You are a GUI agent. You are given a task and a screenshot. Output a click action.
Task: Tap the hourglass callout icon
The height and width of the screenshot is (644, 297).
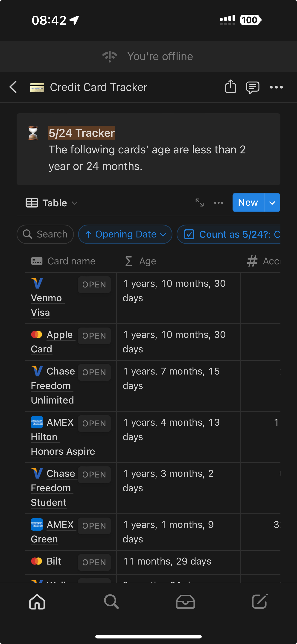33,133
